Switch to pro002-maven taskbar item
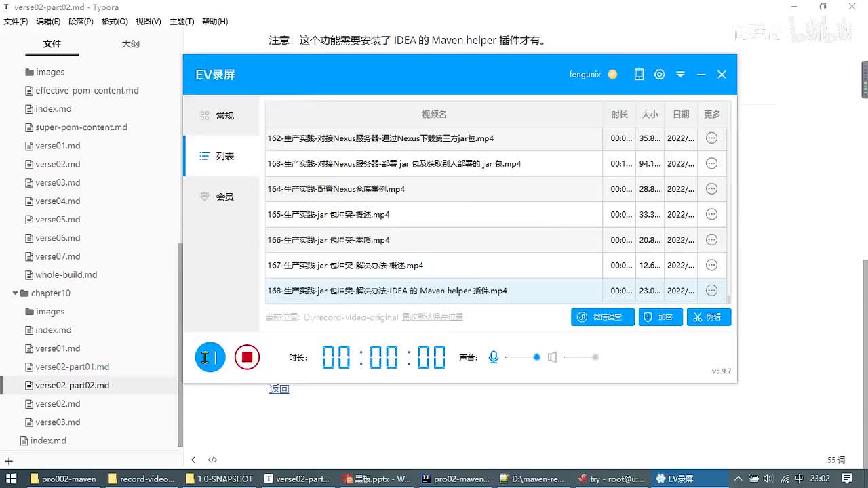 64,479
